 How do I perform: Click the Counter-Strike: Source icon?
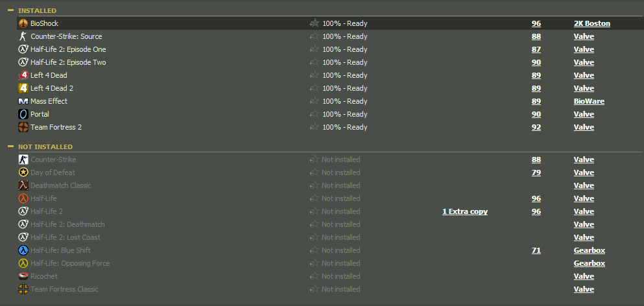[x=23, y=36]
